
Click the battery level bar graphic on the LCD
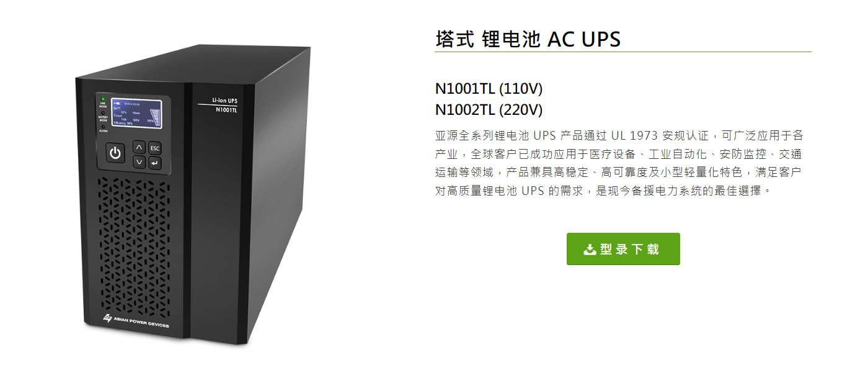click(155, 117)
